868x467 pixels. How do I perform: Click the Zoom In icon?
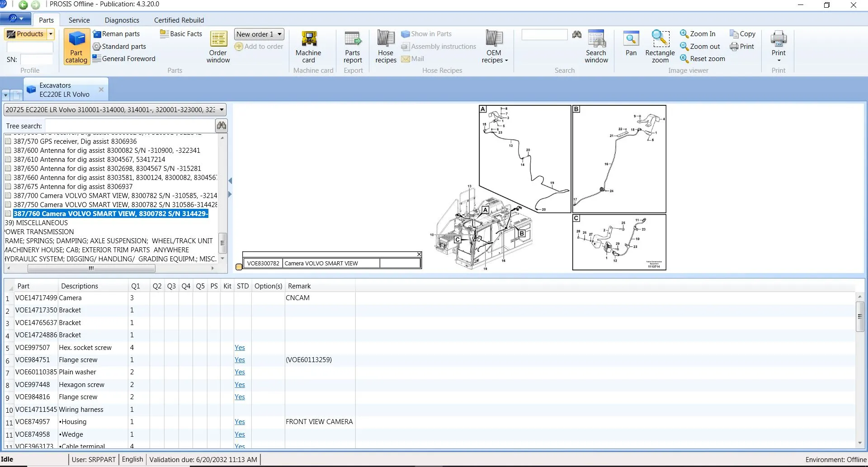tap(684, 34)
